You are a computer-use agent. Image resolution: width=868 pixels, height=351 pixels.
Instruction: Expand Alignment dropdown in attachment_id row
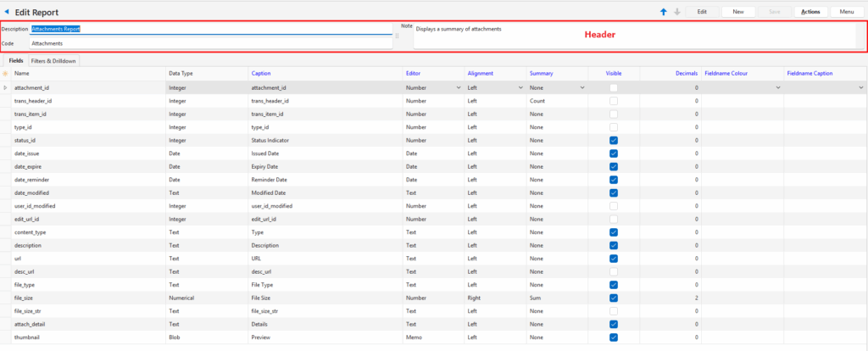tap(520, 87)
